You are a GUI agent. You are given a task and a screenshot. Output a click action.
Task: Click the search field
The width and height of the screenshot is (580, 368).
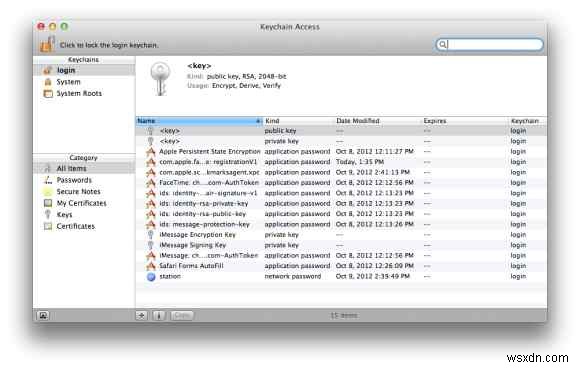[x=489, y=44]
